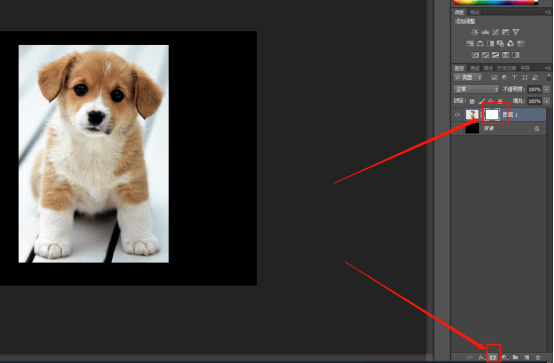Open the blend mode dropdown
The image size is (554, 363).
[x=476, y=89]
